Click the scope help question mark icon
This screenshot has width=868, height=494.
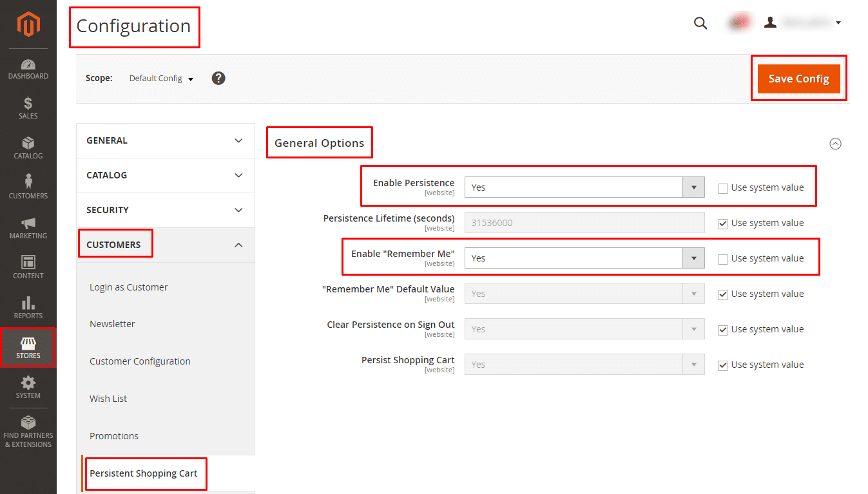218,79
